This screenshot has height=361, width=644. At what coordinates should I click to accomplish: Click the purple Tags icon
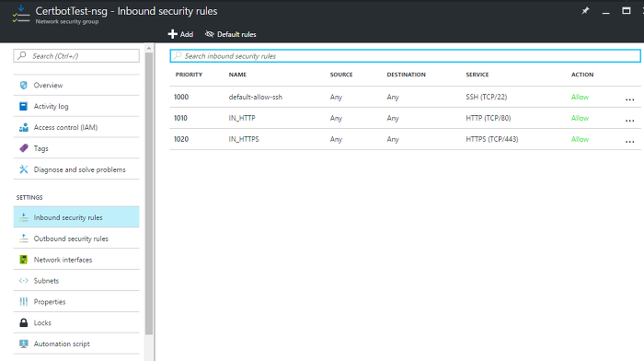(x=23, y=148)
